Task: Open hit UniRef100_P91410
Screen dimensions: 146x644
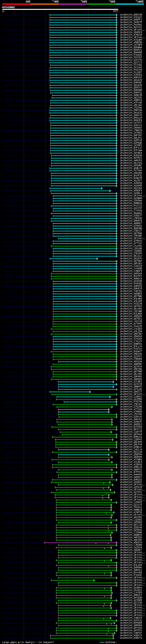Action: 131,507
